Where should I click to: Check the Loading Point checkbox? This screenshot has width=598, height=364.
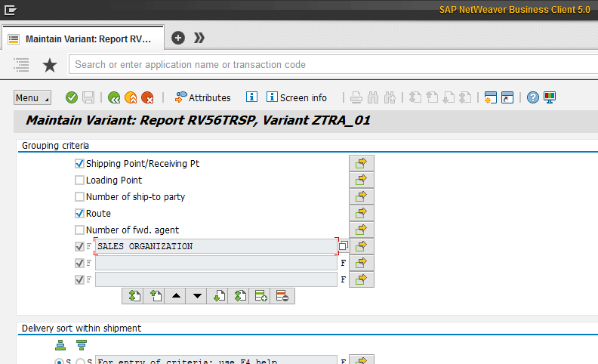point(79,180)
